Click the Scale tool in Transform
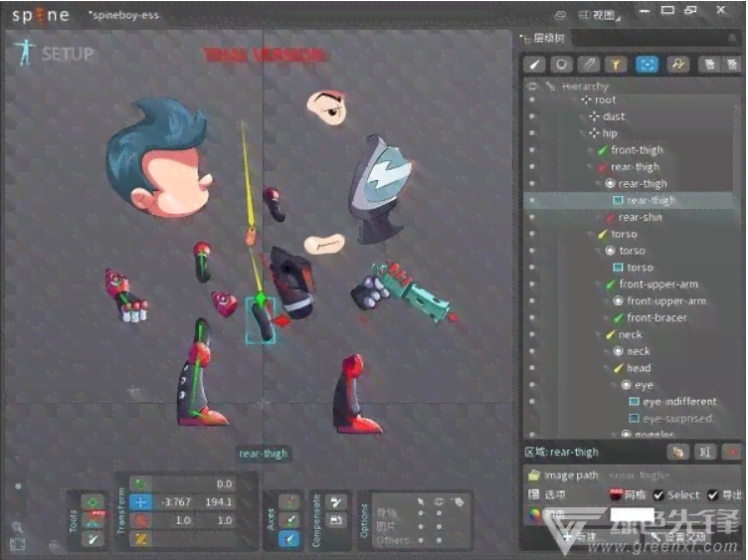The height and width of the screenshot is (560, 748). coord(140,520)
